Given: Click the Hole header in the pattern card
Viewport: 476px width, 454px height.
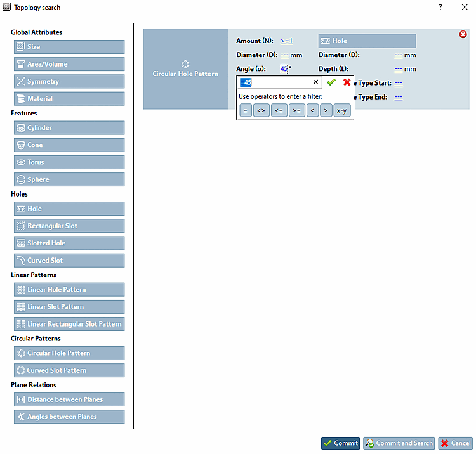Looking at the screenshot, I should click(367, 41).
